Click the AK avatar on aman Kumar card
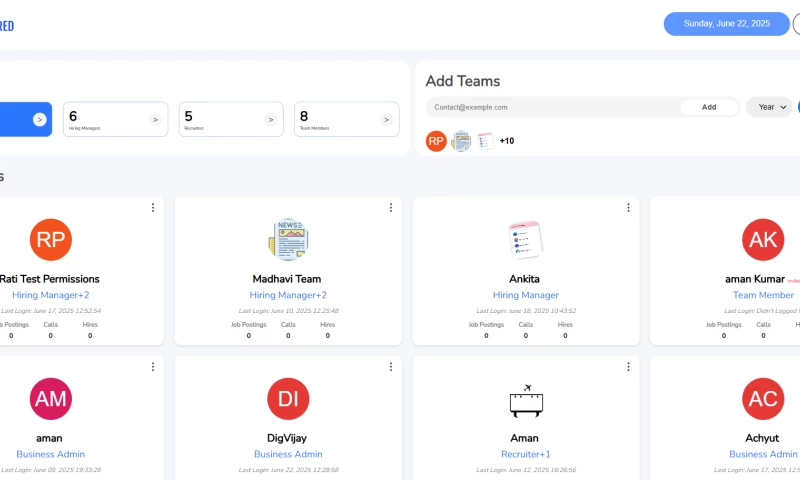Viewport: 800px width, 480px height. 763,240
